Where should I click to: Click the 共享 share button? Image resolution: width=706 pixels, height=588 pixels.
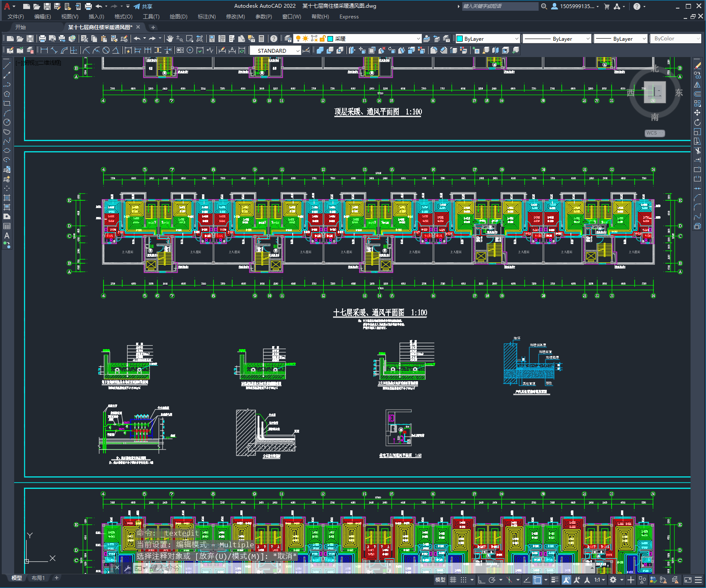[x=143, y=6]
